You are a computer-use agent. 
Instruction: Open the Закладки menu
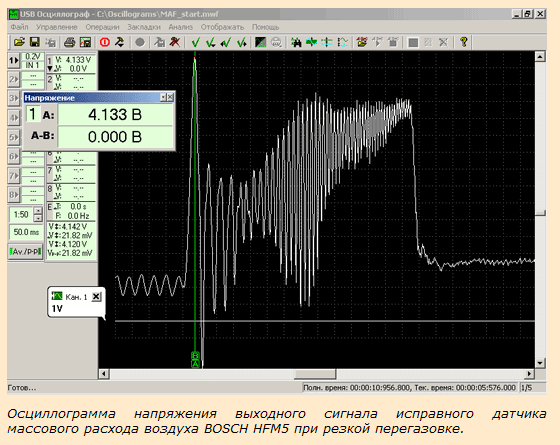tap(144, 27)
